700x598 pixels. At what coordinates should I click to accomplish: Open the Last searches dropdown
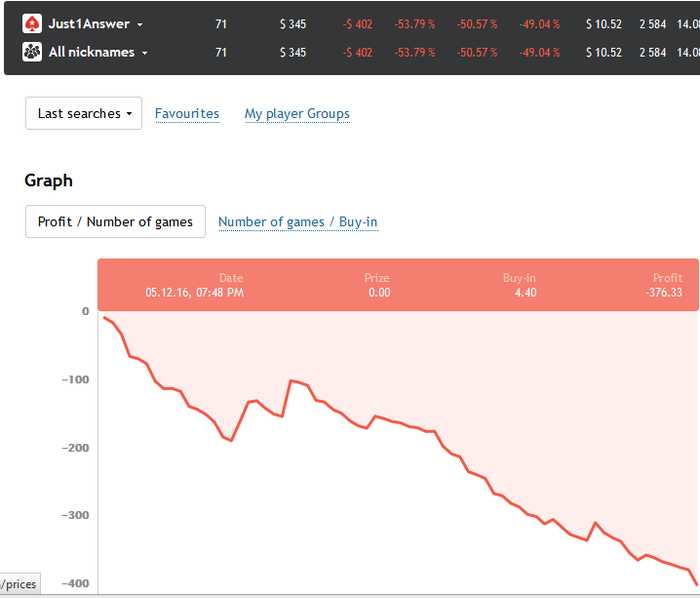point(84,114)
